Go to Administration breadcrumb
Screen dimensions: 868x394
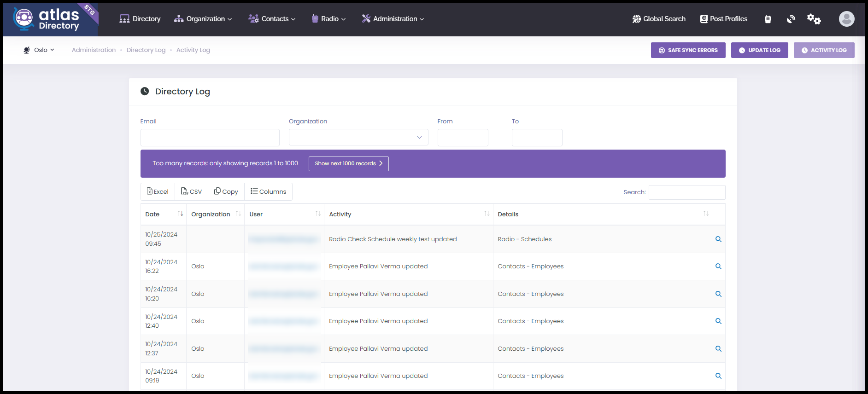(94, 50)
